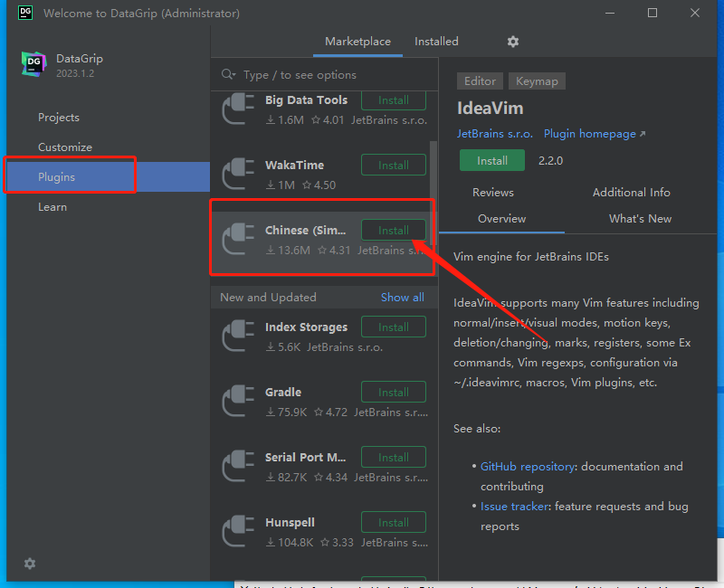Select Projects in the left sidebar
The height and width of the screenshot is (588, 724).
pyautogui.click(x=59, y=117)
